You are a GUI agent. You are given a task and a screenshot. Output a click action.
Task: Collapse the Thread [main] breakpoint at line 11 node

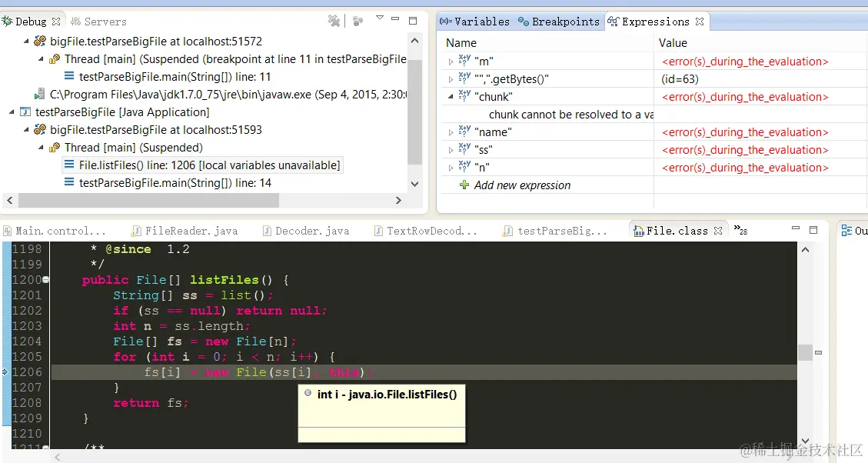(x=41, y=59)
